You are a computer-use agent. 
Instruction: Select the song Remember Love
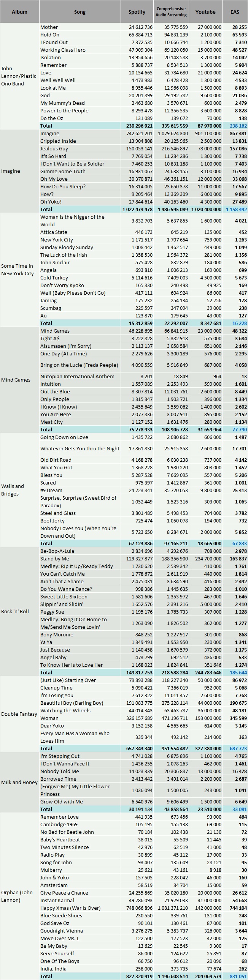pos(59,817)
